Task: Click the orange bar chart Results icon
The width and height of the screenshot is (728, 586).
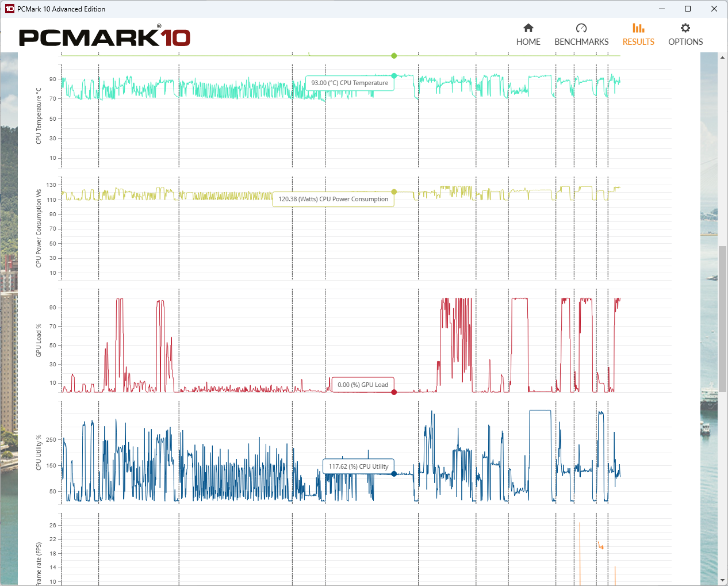Action: point(638,28)
